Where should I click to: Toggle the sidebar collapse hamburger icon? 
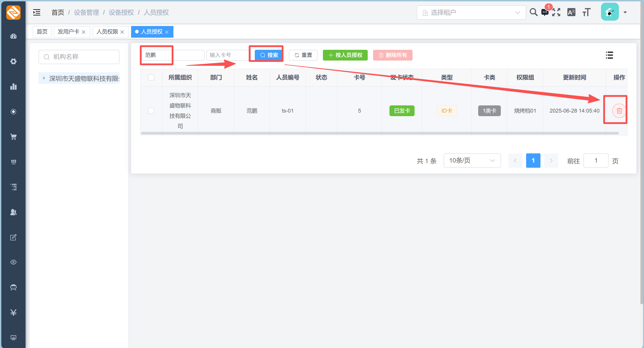pyautogui.click(x=37, y=12)
